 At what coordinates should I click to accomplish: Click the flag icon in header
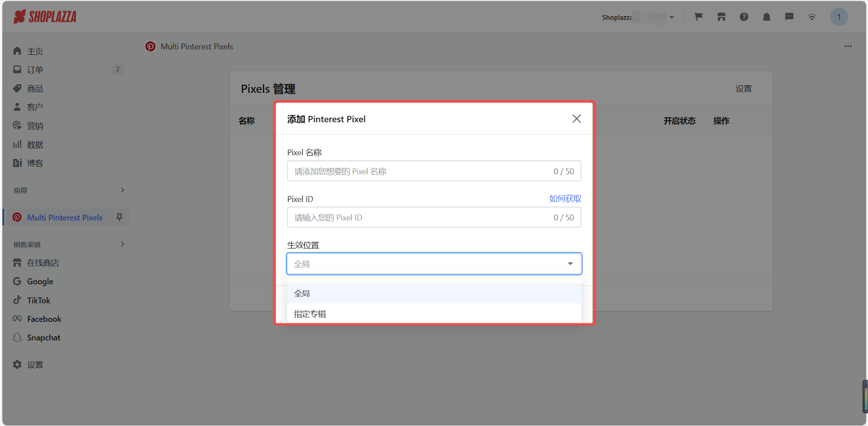[x=699, y=17]
